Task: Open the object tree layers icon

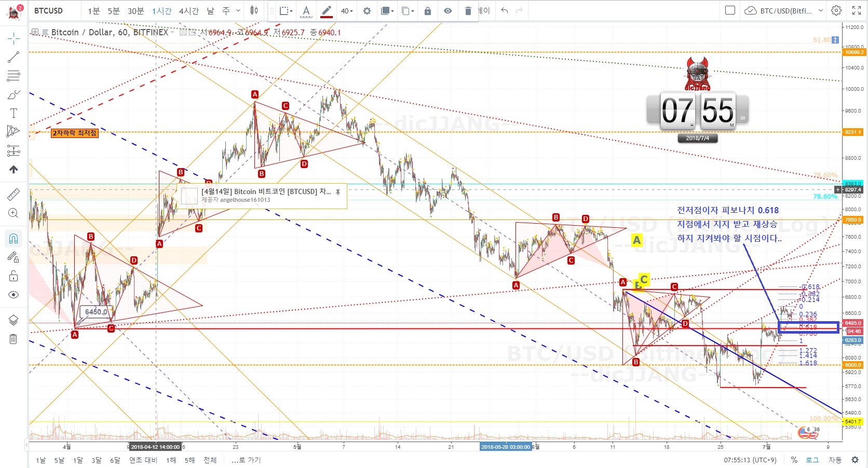Action: tap(13, 320)
